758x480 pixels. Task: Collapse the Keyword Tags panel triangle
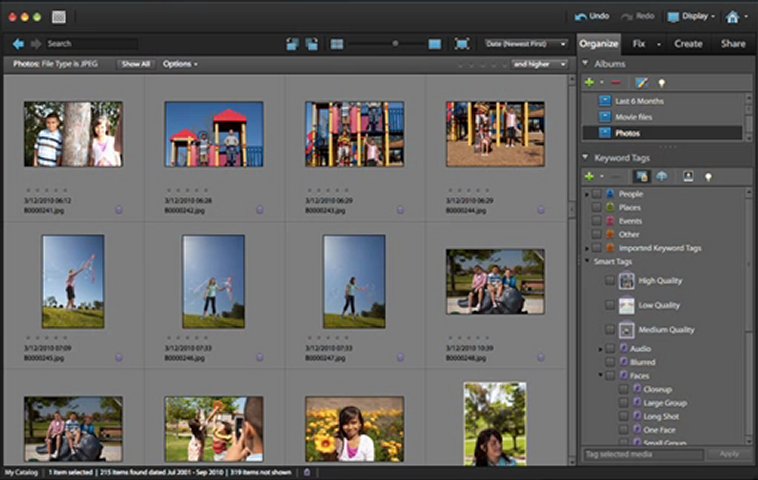click(x=585, y=157)
